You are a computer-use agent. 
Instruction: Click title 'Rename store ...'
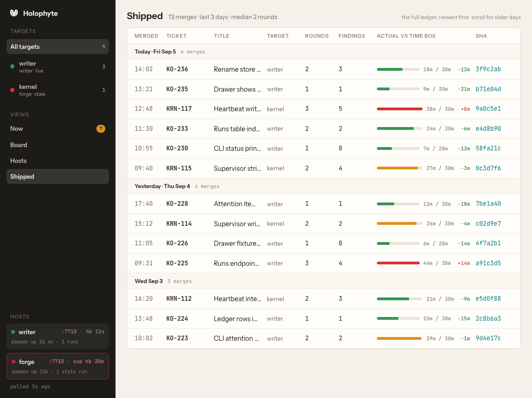pos(237,69)
